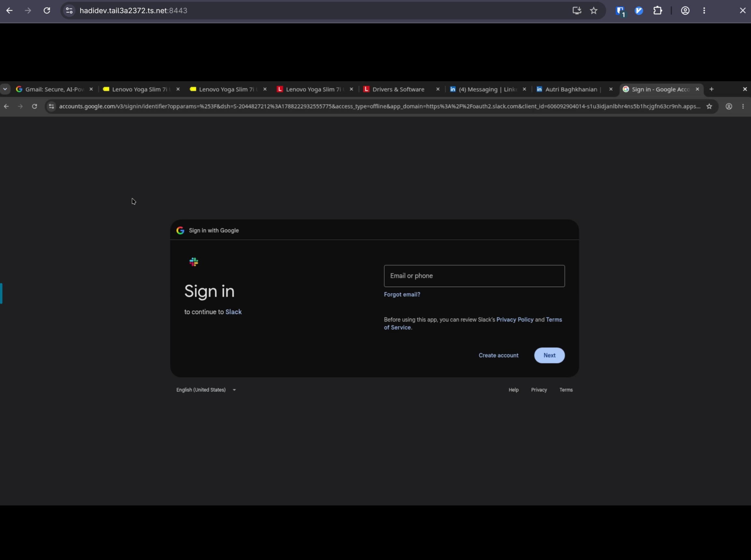The width and height of the screenshot is (751, 560).
Task: Click Forgot email? link
Action: pyautogui.click(x=402, y=295)
